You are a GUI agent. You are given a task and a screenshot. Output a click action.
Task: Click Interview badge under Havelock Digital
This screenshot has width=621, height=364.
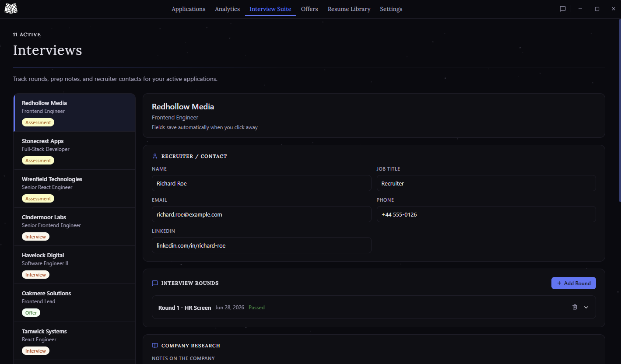pyautogui.click(x=35, y=275)
